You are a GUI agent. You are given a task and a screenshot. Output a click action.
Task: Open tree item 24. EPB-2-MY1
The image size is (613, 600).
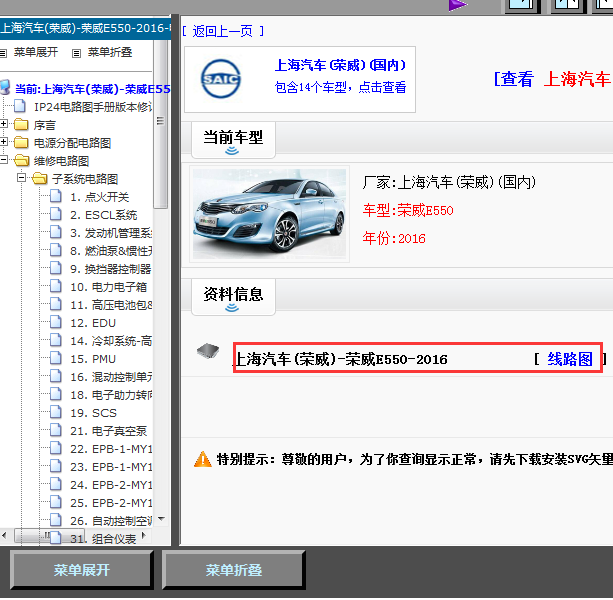coord(111,485)
